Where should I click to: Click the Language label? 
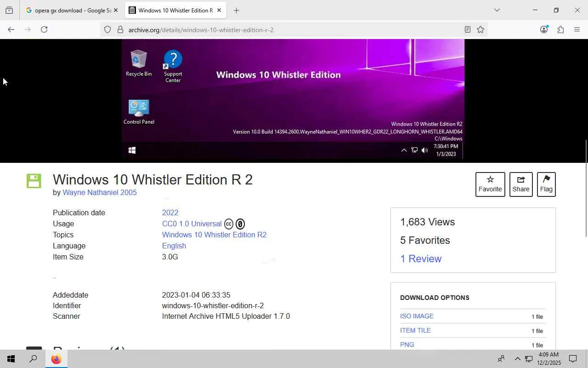(69, 246)
